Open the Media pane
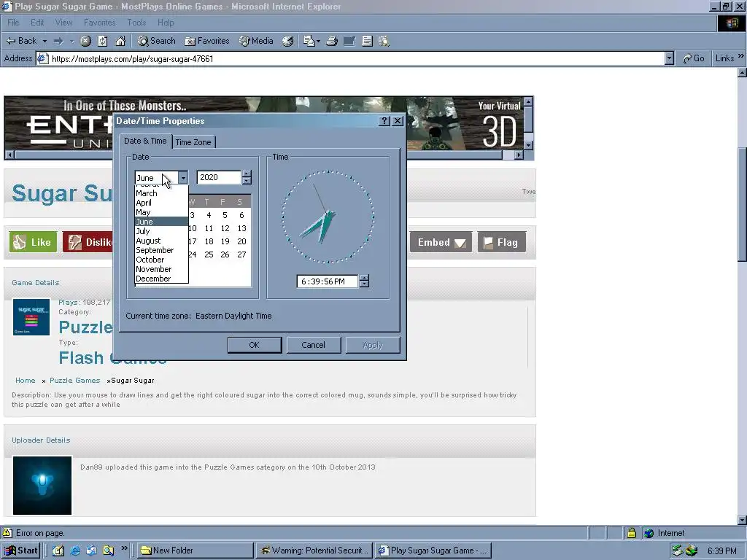Viewport: 747px width, 560px height. [256, 41]
